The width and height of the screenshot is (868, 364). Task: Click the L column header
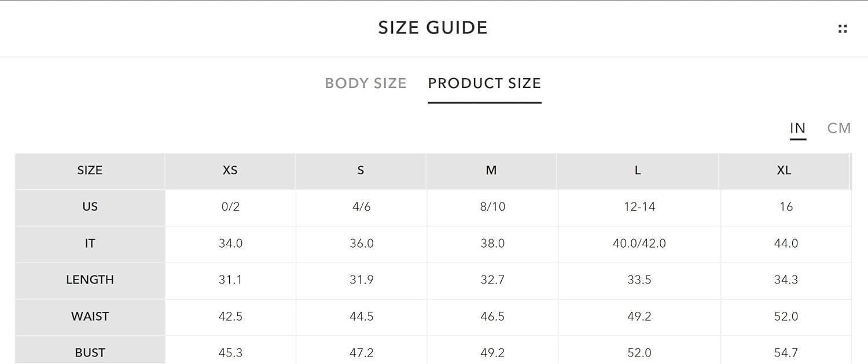click(x=638, y=171)
